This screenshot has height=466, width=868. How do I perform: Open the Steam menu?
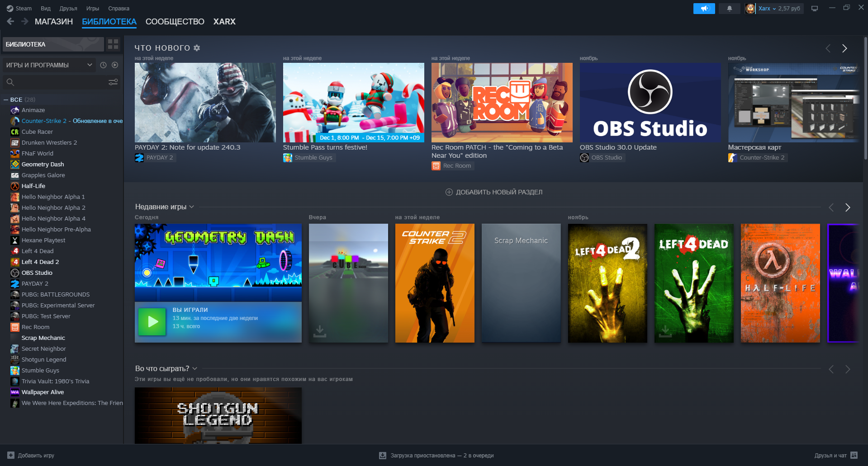coord(19,9)
